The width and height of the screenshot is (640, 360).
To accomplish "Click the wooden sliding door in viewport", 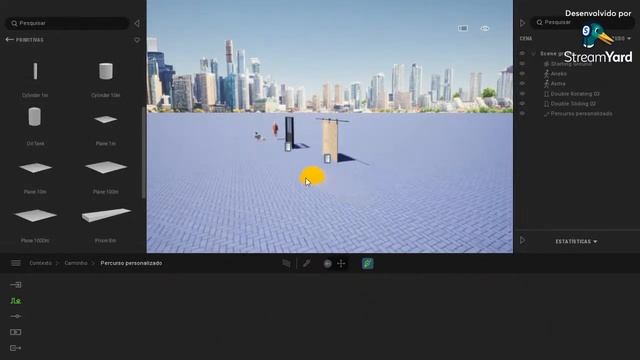I will tap(331, 139).
